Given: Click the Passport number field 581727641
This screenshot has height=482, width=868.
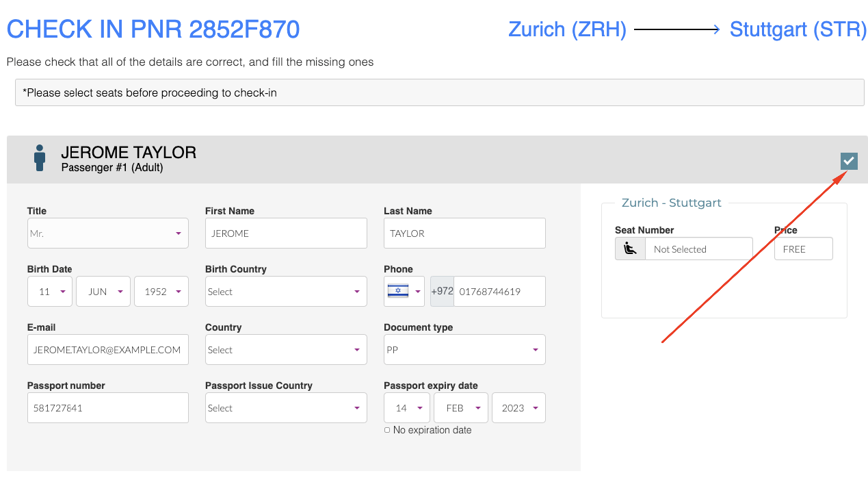Looking at the screenshot, I should (x=108, y=408).
